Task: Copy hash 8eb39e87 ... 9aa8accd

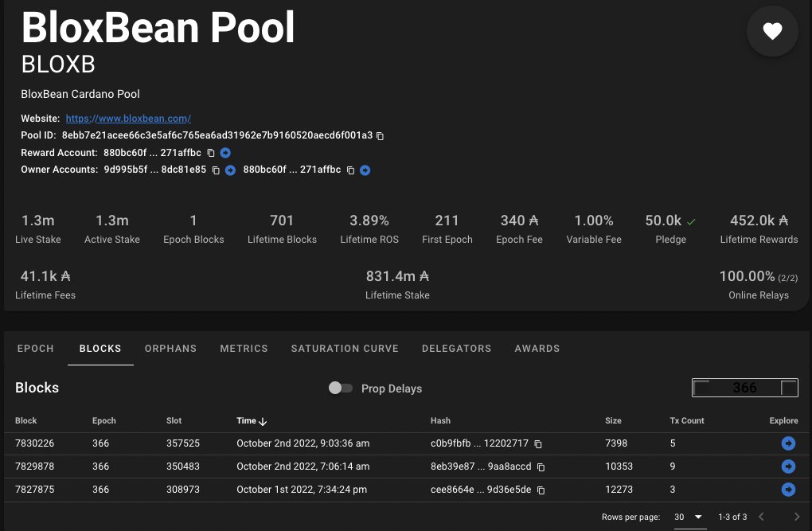Action: pos(541,467)
